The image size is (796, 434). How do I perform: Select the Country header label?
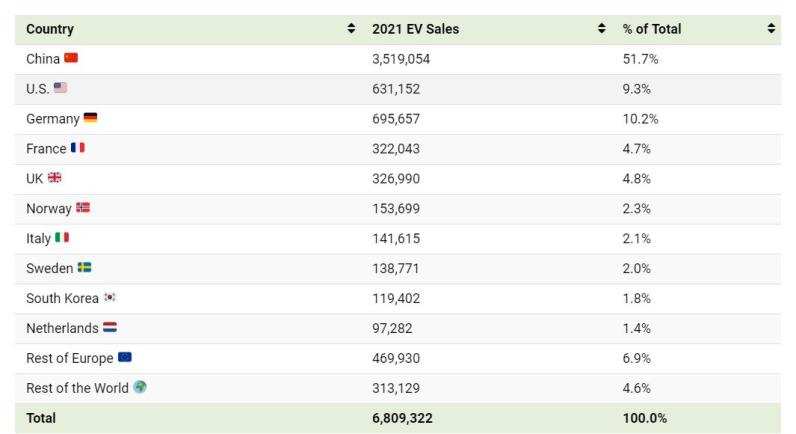[x=50, y=29]
